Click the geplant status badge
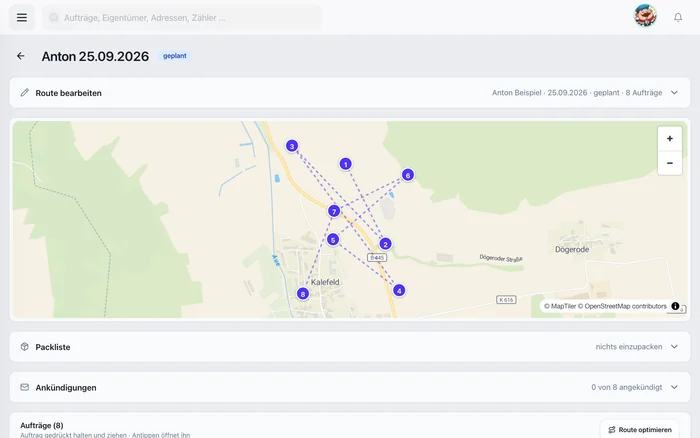Screen dimensions: 700x438 pos(175,56)
